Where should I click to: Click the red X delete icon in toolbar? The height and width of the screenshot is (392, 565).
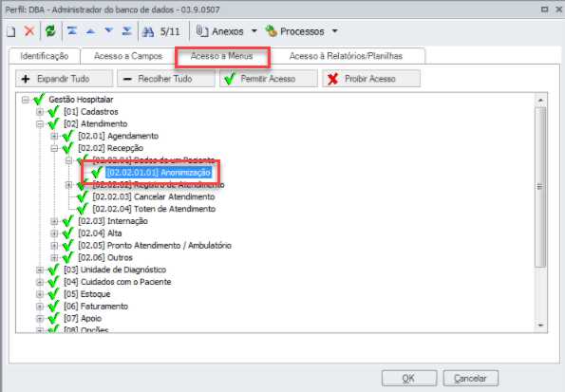pyautogui.click(x=29, y=31)
